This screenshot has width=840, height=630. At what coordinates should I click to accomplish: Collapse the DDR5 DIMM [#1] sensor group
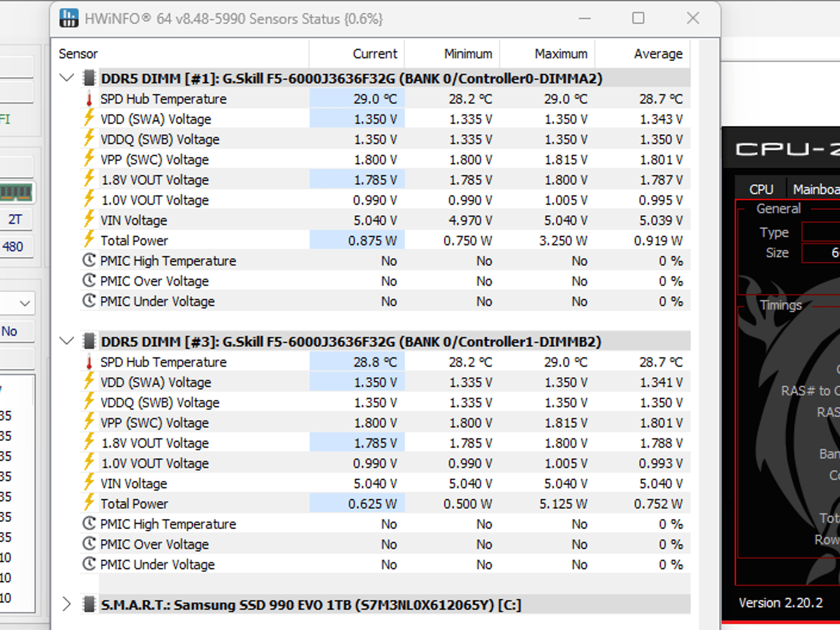coord(66,78)
